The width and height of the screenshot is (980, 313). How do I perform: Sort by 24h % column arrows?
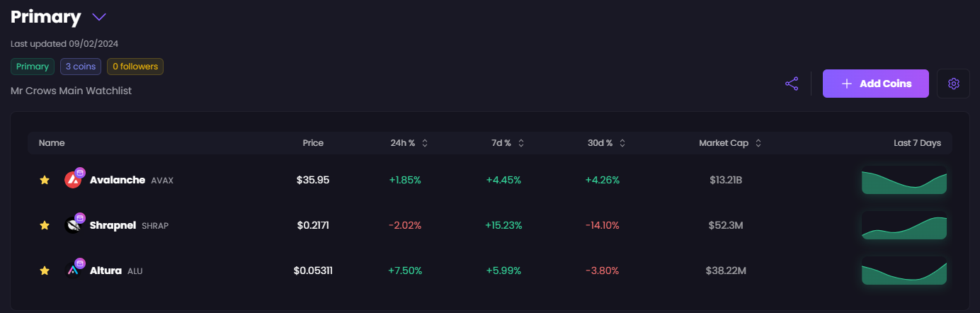click(x=425, y=143)
